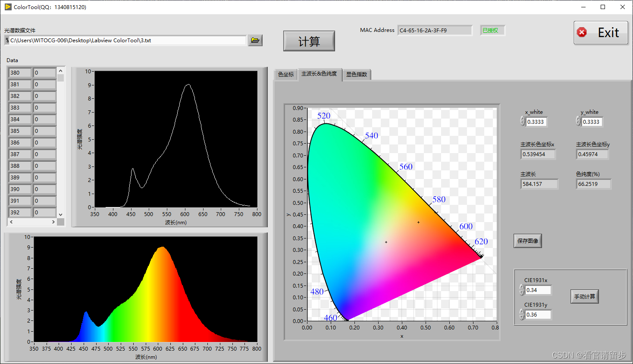Click the CIE1931y stepper arrows
The height and width of the screenshot is (364, 633).
click(522, 314)
